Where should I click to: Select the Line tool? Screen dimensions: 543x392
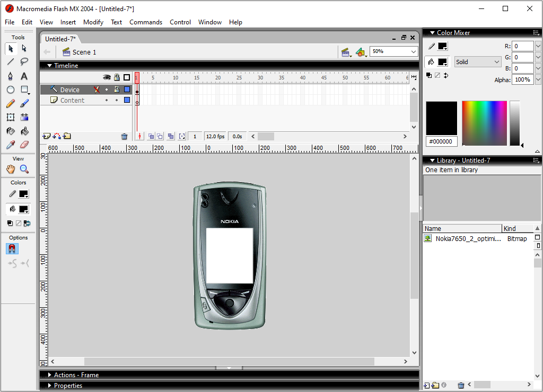click(11, 62)
